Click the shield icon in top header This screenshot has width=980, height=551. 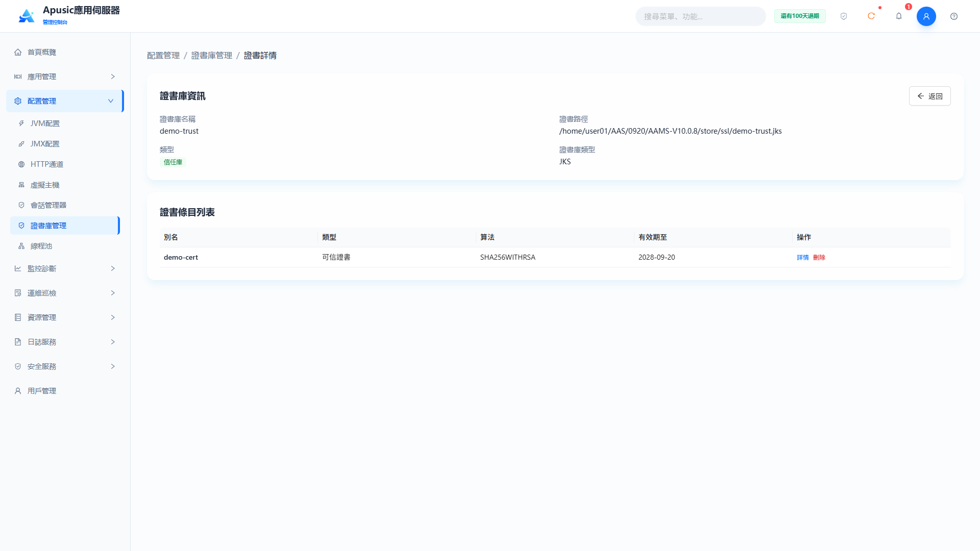click(844, 16)
